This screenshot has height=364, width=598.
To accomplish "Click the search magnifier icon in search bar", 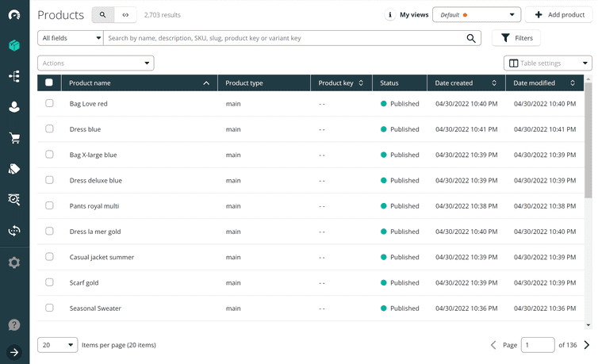I will (471, 38).
